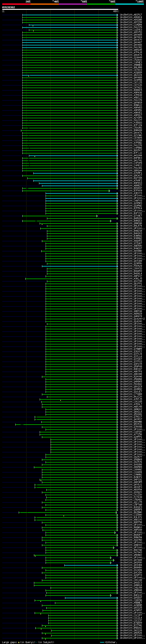Select the UniRef100_B9HDC5 hit
Viewport: 146px width, 644px height.
[131, 90]
